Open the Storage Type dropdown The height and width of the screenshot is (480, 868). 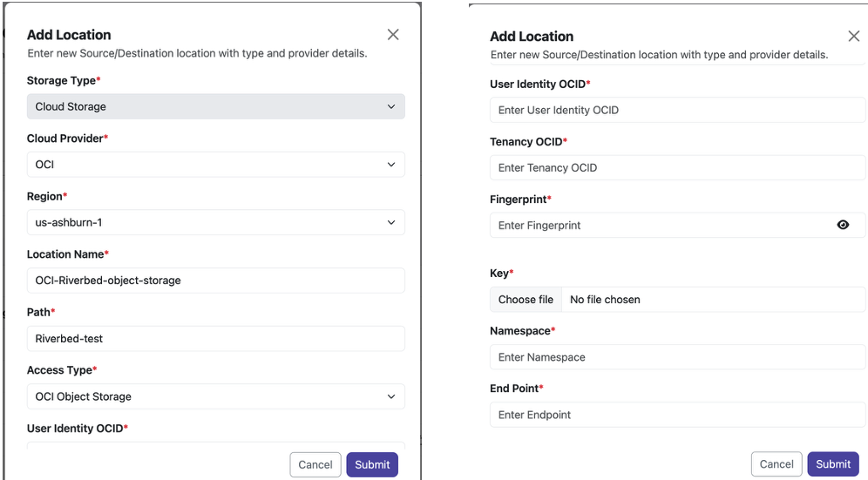click(x=216, y=106)
